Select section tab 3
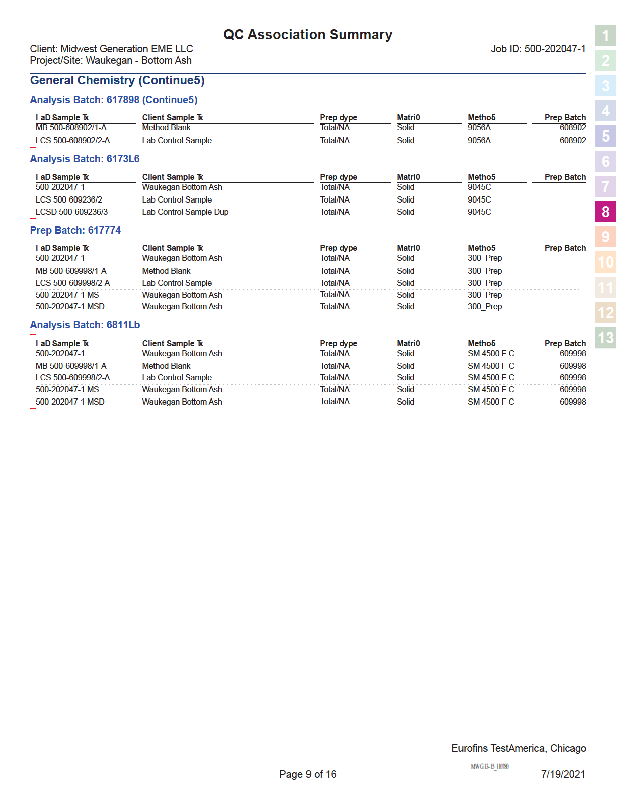The height and width of the screenshot is (800, 618). [x=605, y=86]
